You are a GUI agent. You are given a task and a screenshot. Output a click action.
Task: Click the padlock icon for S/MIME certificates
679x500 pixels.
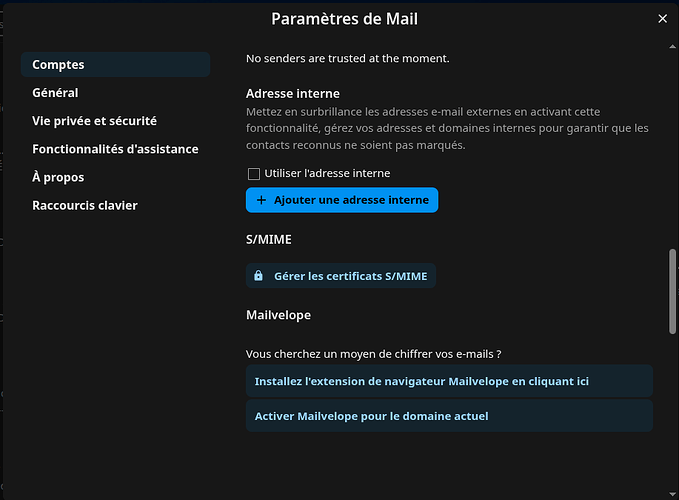coord(259,276)
